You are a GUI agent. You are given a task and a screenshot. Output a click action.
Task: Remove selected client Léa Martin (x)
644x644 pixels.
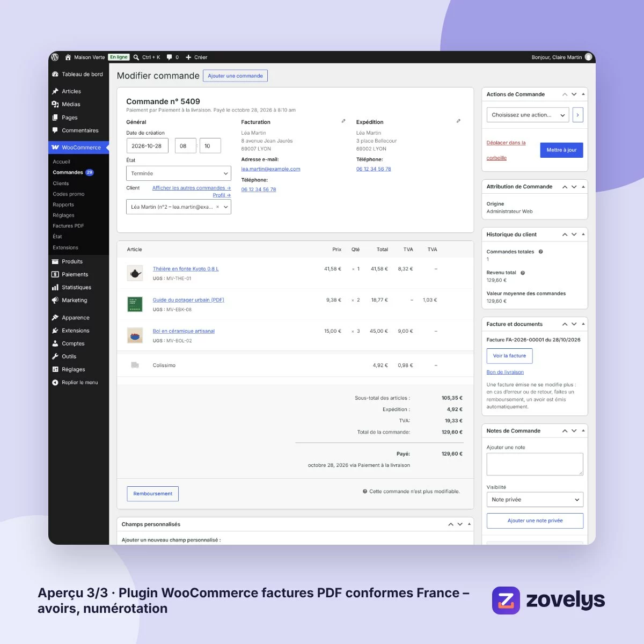point(217,207)
